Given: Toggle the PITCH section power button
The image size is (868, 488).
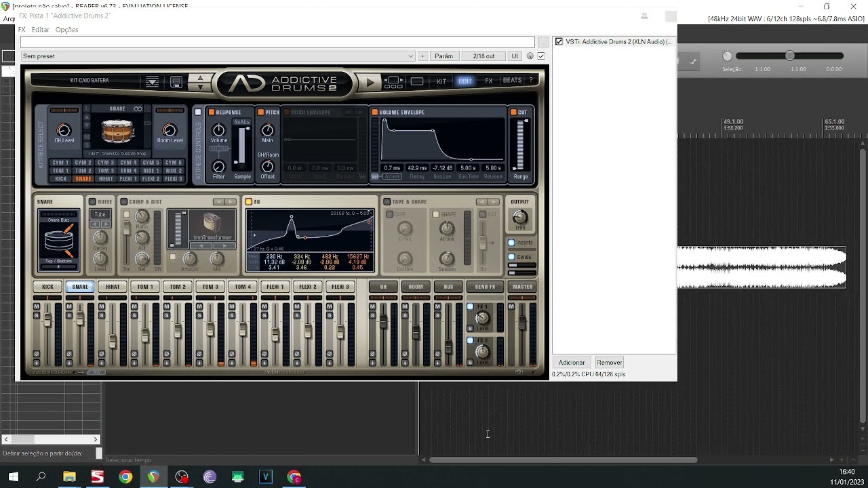Looking at the screenshot, I should click(x=261, y=112).
